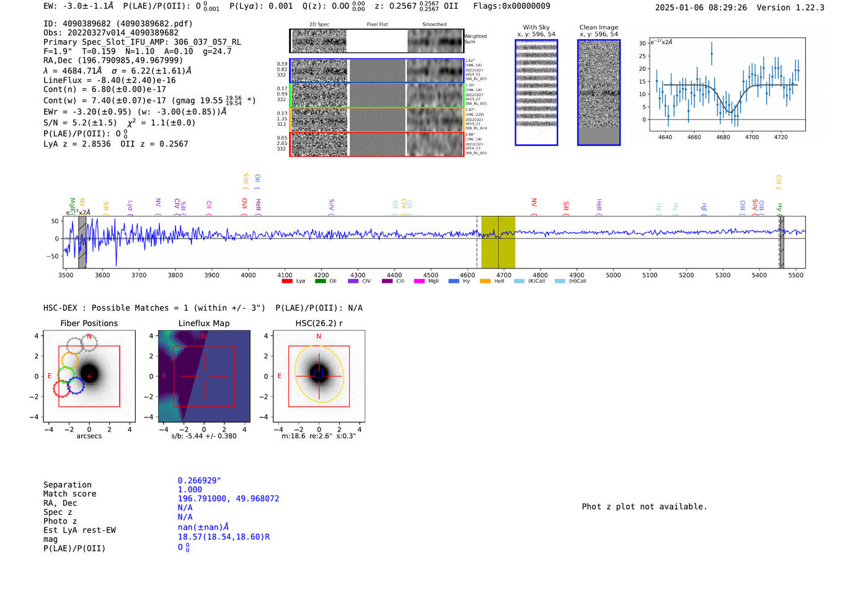Viewport: 868px width, 591px height.
Task: Select the orange-bordered fiber 2D spectrum row
Action: point(377,120)
